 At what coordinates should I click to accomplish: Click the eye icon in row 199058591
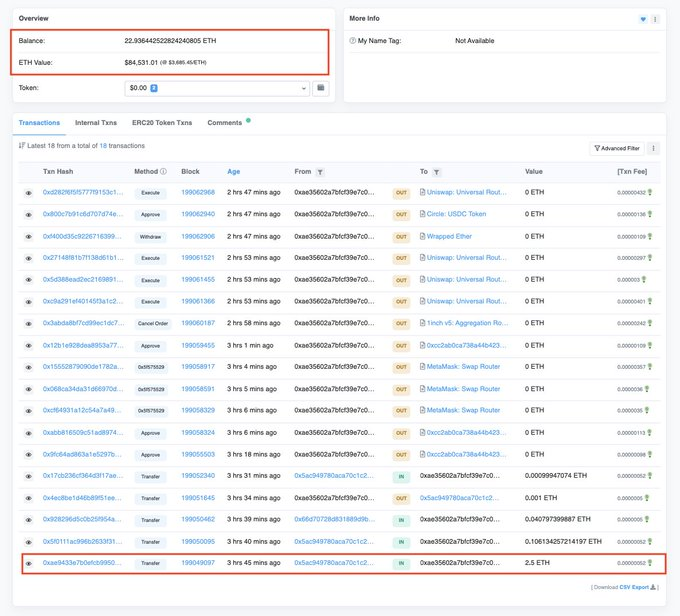29,389
